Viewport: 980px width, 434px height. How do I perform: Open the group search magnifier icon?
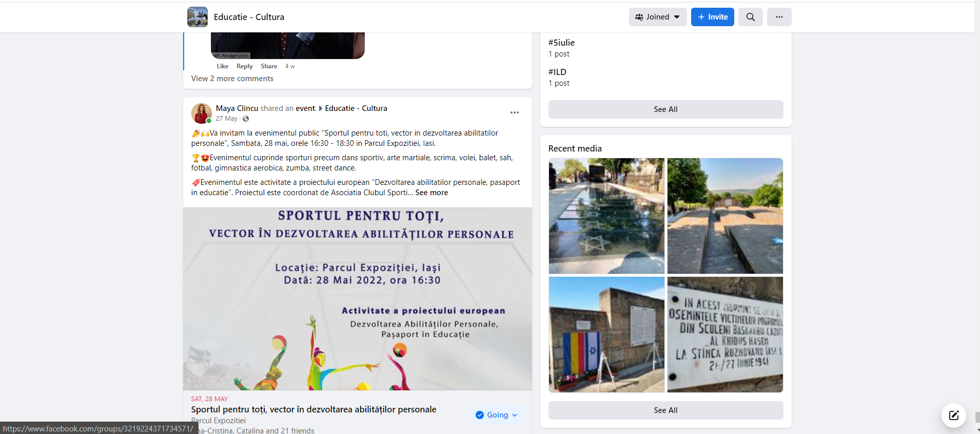point(750,17)
